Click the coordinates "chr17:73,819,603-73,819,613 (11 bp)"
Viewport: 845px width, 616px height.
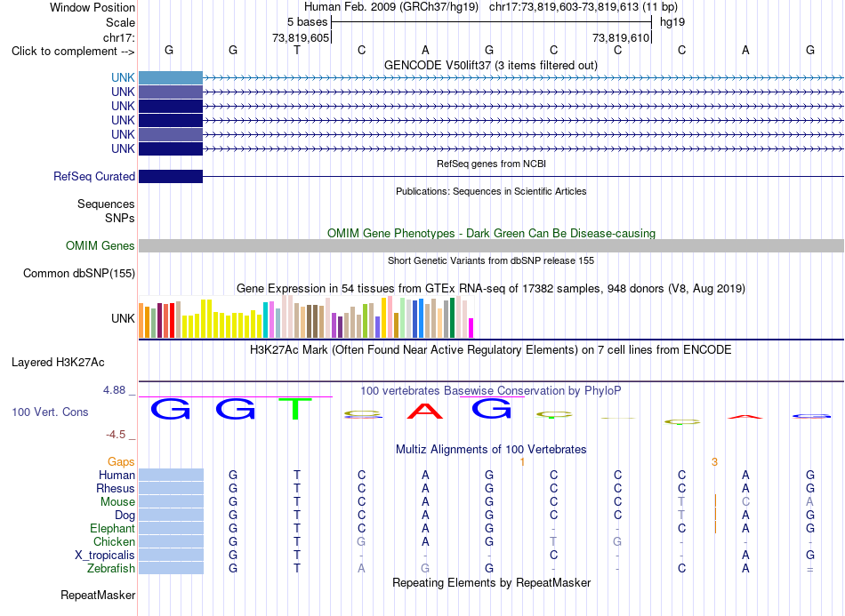tap(583, 7)
